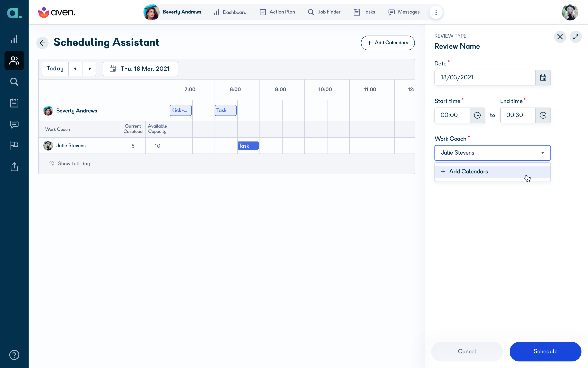This screenshot has width=588, height=368.
Task: Go to next day arrow
Action: pyautogui.click(x=89, y=69)
